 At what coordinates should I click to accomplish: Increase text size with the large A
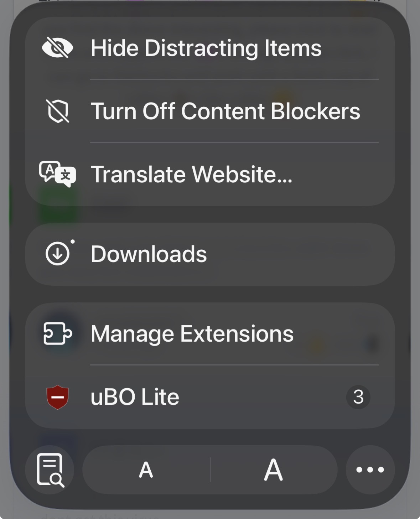coord(274,469)
